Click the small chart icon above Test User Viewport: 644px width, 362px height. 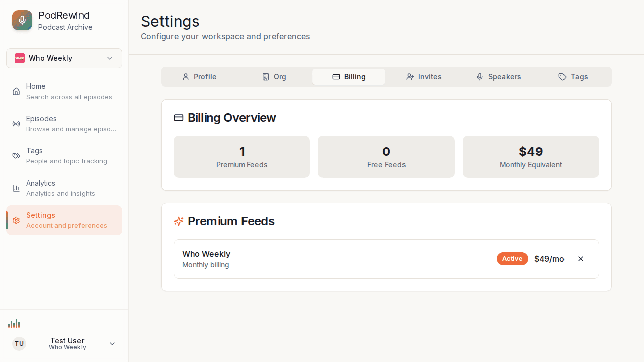click(14, 323)
